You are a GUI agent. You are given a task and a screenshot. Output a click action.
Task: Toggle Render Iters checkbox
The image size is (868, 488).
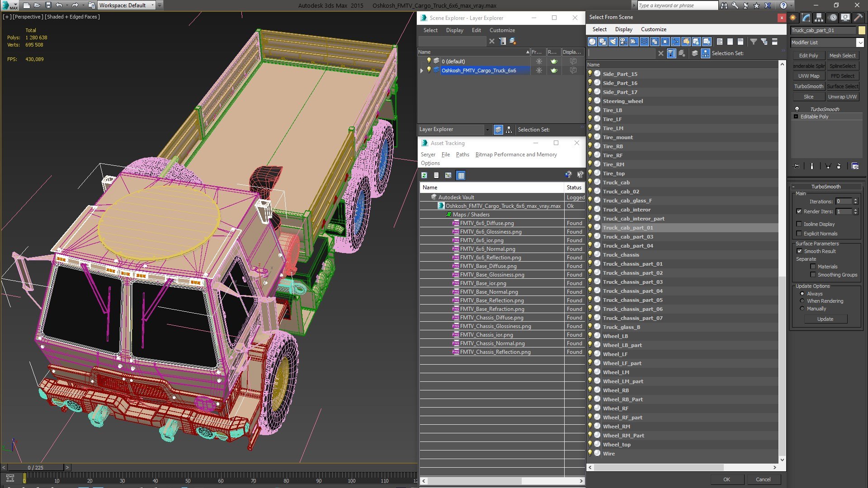(799, 211)
